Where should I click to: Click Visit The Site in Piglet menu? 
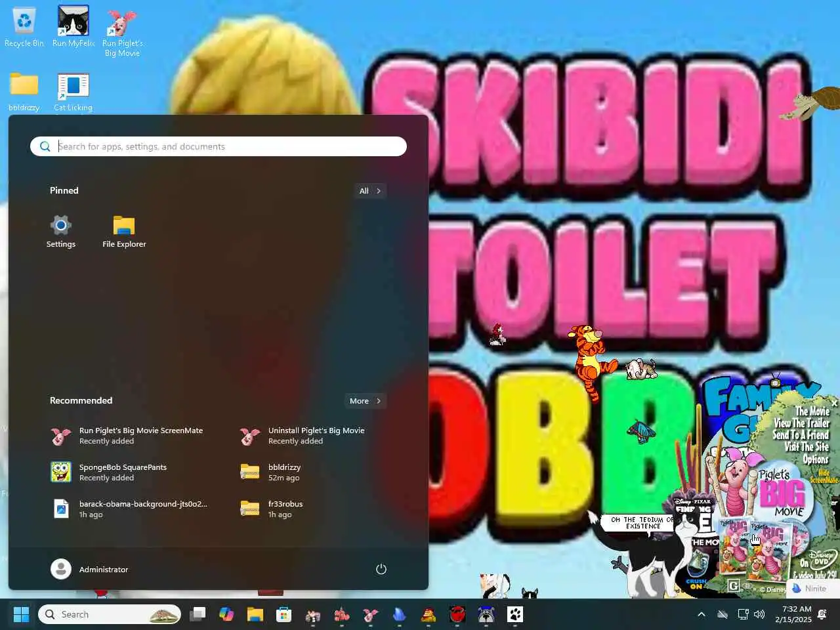(x=807, y=447)
